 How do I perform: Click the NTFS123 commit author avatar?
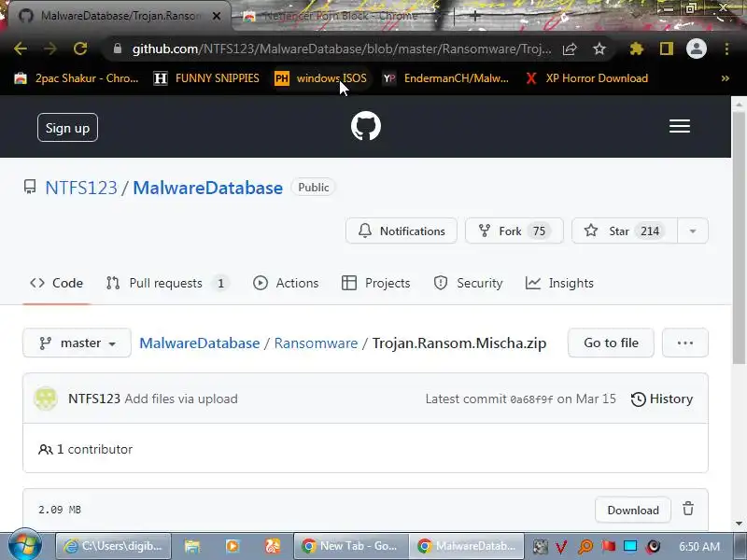(46, 399)
